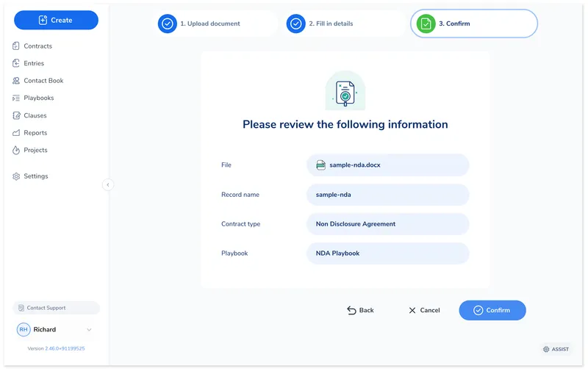Image resolution: width=588 pixels, height=371 pixels.
Task: Click the RH user avatar
Action: pos(24,330)
